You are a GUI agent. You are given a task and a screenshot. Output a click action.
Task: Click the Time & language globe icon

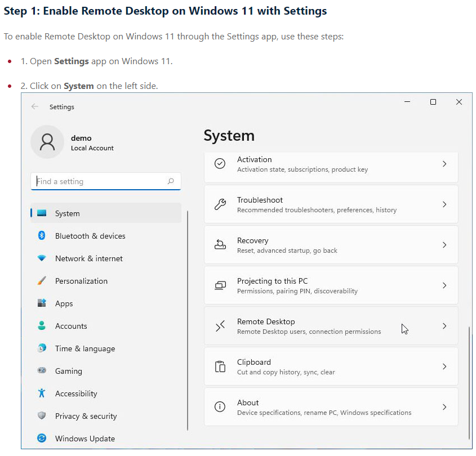pos(42,348)
